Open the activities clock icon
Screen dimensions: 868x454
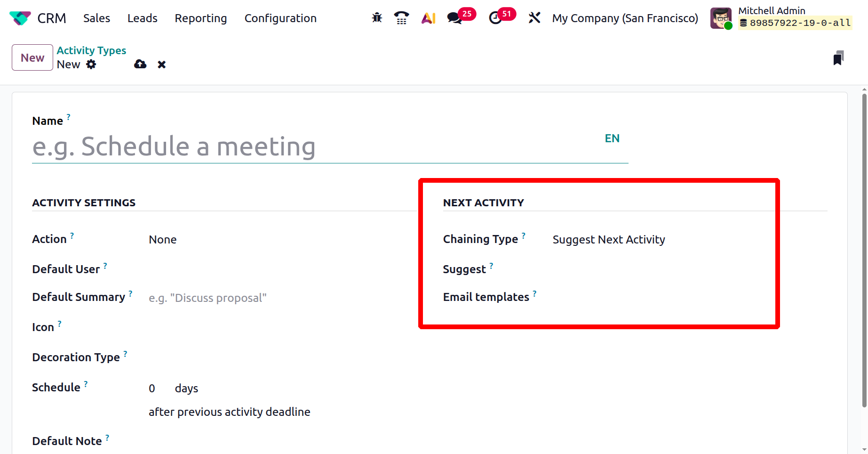coord(495,18)
